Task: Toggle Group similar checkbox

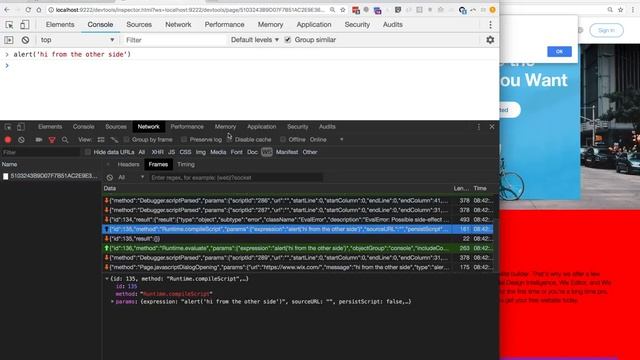Action: point(288,40)
